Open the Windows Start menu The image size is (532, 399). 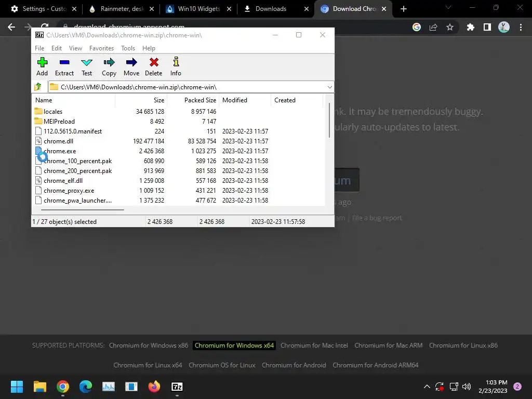point(17,387)
